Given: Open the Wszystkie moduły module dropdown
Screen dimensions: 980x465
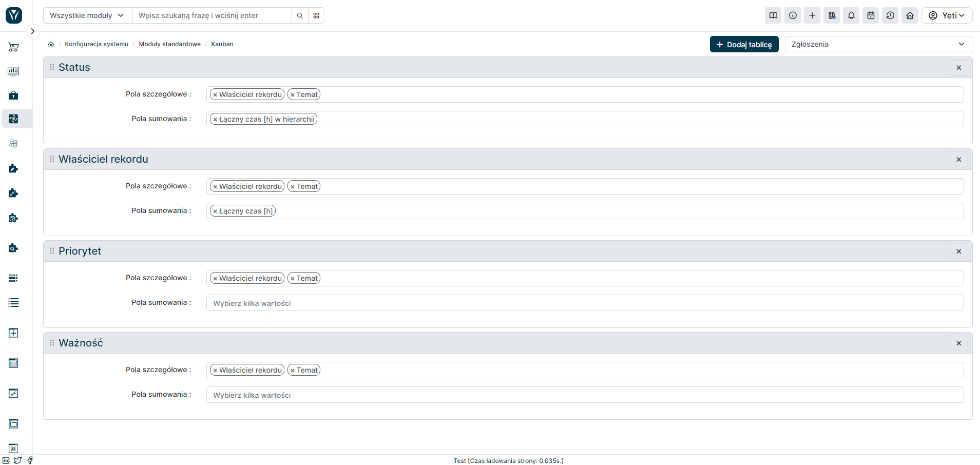Looking at the screenshot, I should (x=87, y=15).
